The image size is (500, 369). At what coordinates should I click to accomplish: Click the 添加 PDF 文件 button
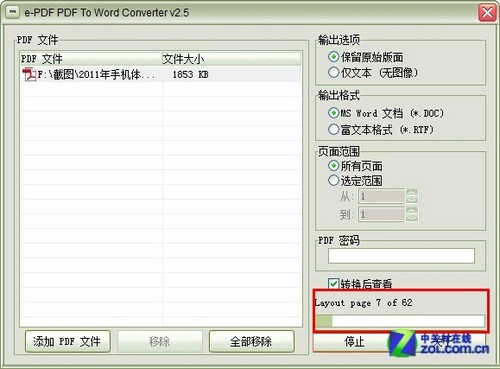pyautogui.click(x=68, y=341)
